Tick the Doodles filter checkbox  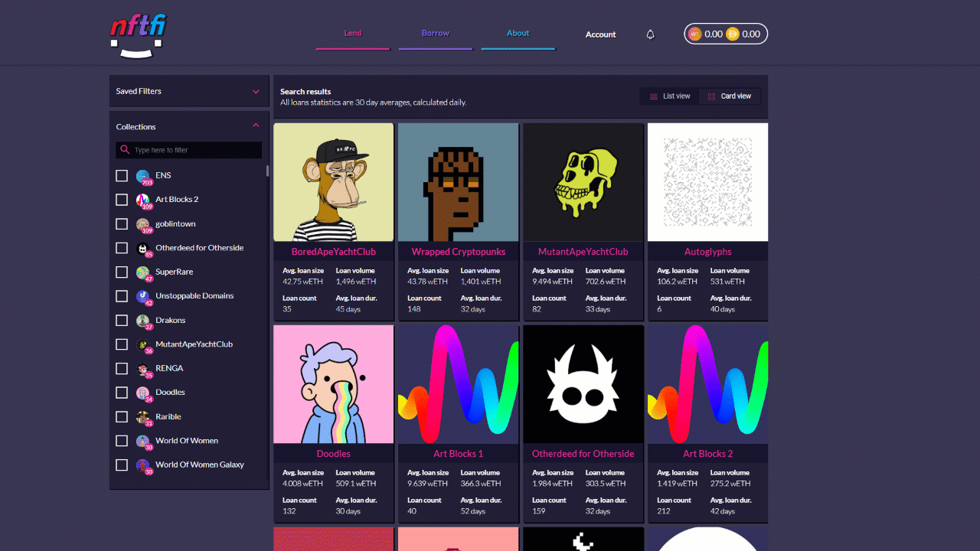[x=122, y=393]
